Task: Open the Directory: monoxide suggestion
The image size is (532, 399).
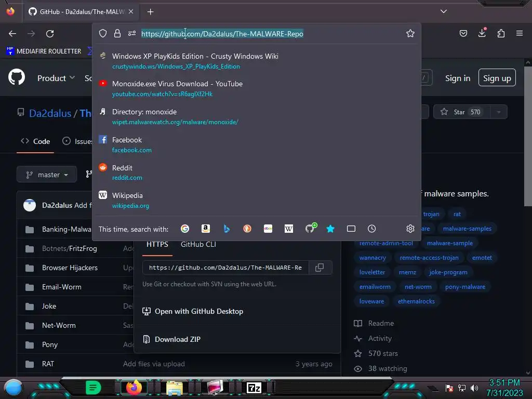Action: [x=256, y=116]
